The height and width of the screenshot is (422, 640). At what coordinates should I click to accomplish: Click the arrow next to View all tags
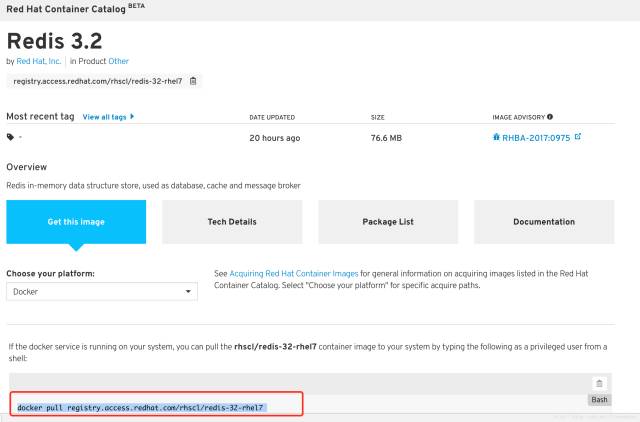132,117
